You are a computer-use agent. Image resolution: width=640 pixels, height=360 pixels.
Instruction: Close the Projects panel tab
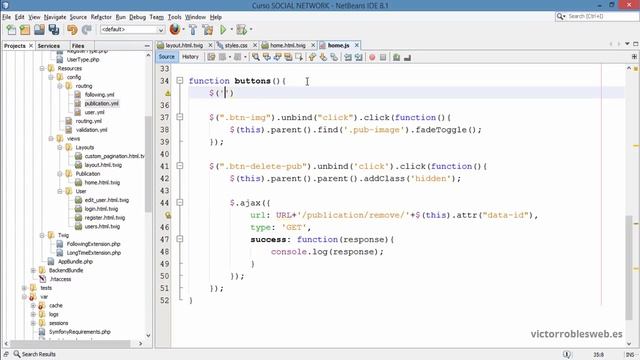(x=31, y=46)
